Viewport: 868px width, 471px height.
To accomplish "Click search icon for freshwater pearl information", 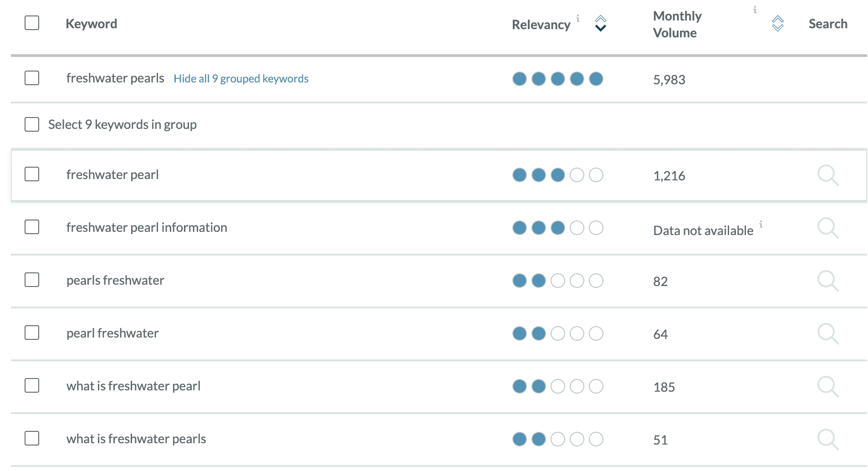I will point(827,228).
